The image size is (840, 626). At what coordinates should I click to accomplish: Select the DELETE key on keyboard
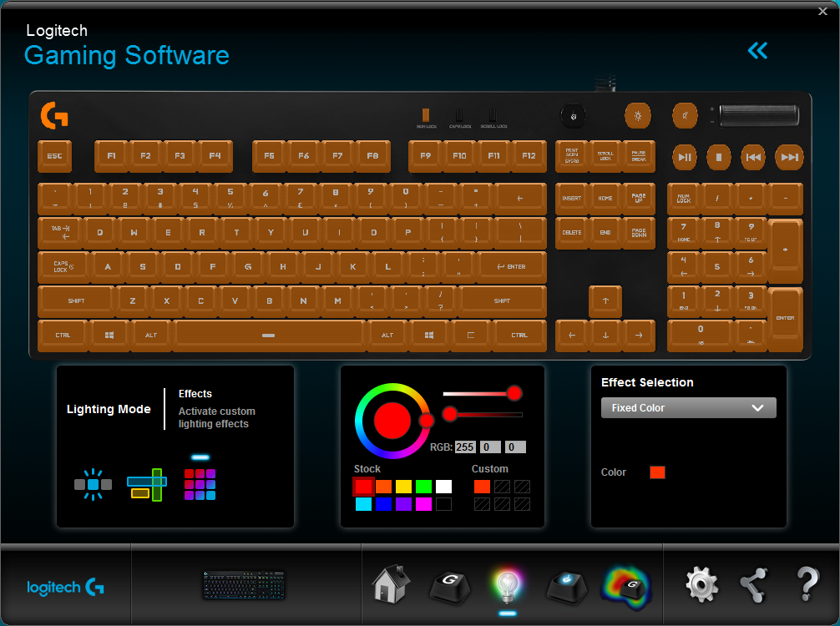572,232
